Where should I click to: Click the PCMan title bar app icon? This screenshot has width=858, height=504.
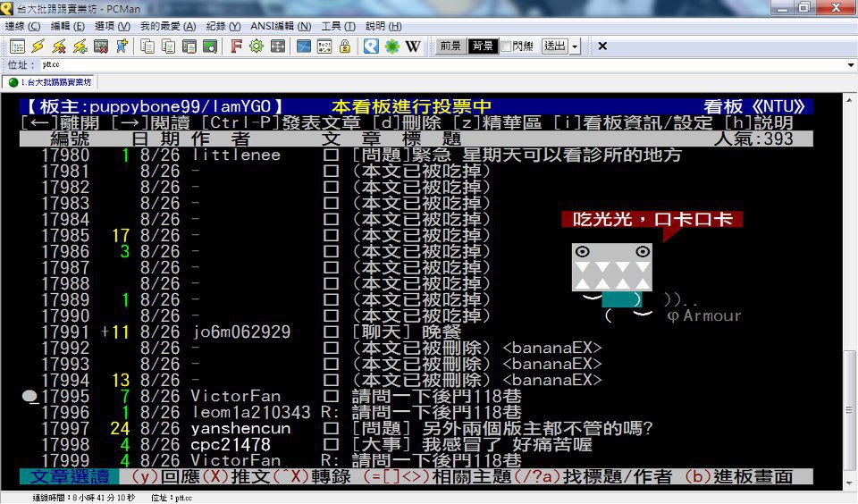[x=6, y=8]
